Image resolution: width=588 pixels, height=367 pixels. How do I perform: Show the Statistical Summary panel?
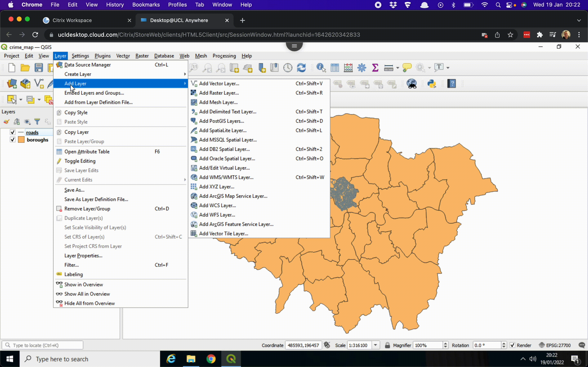coord(375,67)
